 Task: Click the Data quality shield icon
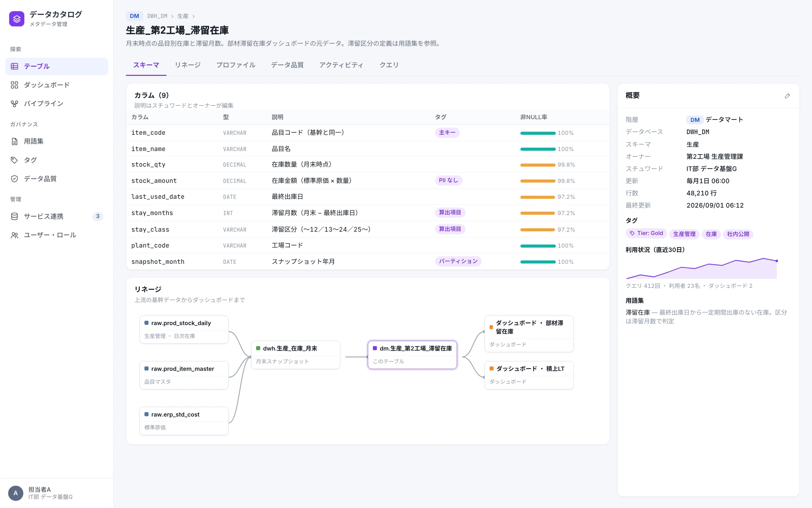pos(15,178)
